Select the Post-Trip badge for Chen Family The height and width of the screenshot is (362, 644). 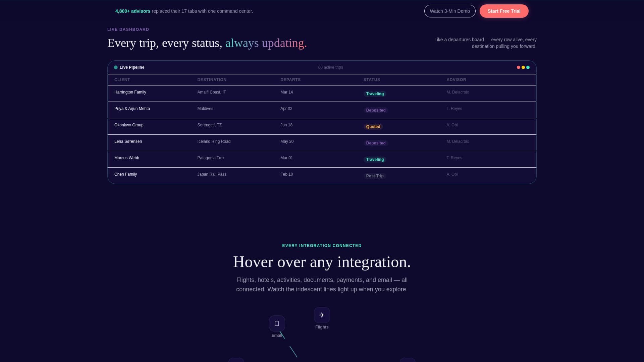tap(375, 176)
